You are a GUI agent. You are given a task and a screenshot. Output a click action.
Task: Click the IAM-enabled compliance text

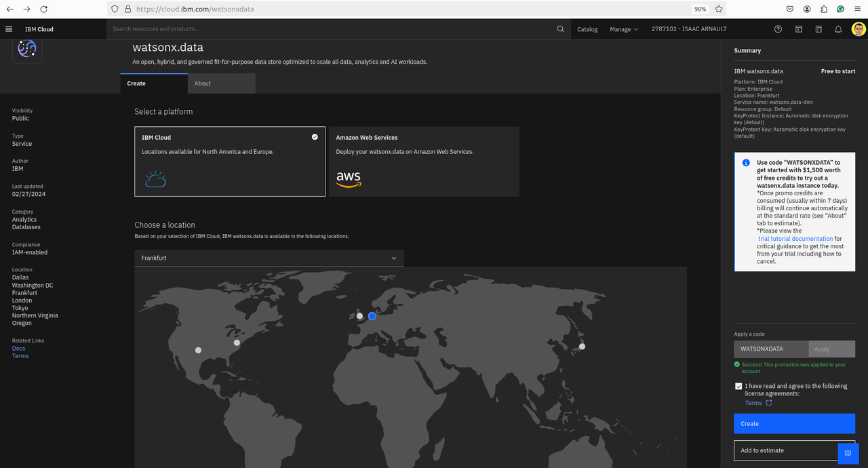[x=30, y=252]
